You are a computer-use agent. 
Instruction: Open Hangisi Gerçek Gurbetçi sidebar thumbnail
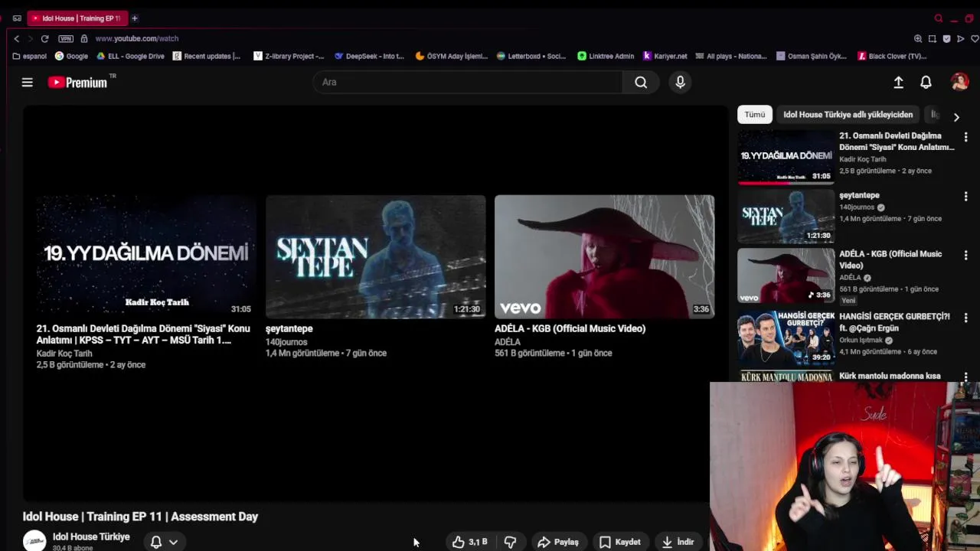point(786,337)
